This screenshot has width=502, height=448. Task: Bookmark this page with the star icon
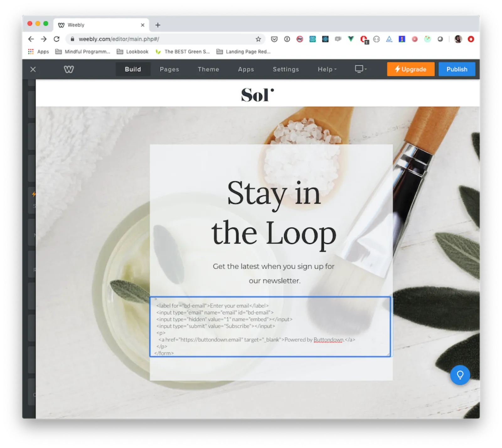tap(258, 39)
